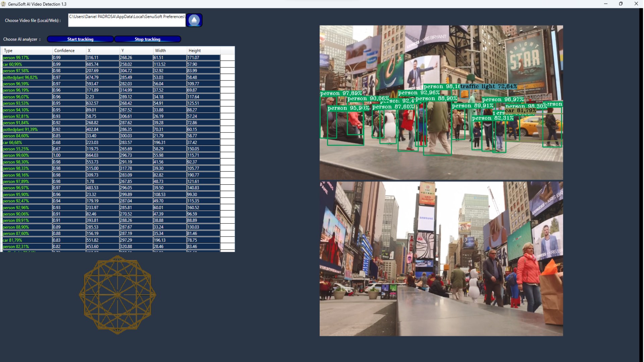
Task: Restore down the application window
Action: [x=621, y=4]
